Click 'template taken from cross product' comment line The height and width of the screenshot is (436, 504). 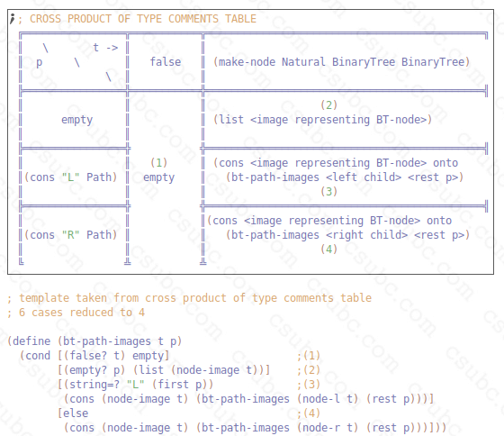click(x=189, y=298)
